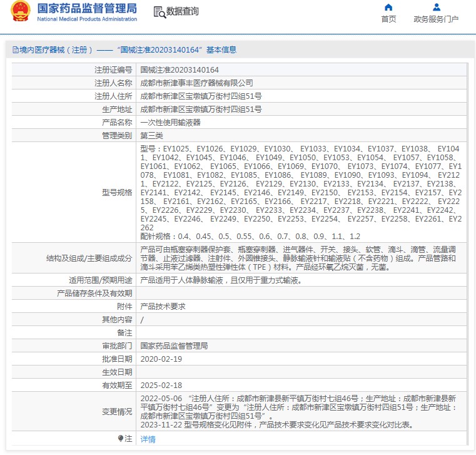Open the home page via house icon
Image resolution: width=476 pixels, height=455 pixels.
[388, 7]
